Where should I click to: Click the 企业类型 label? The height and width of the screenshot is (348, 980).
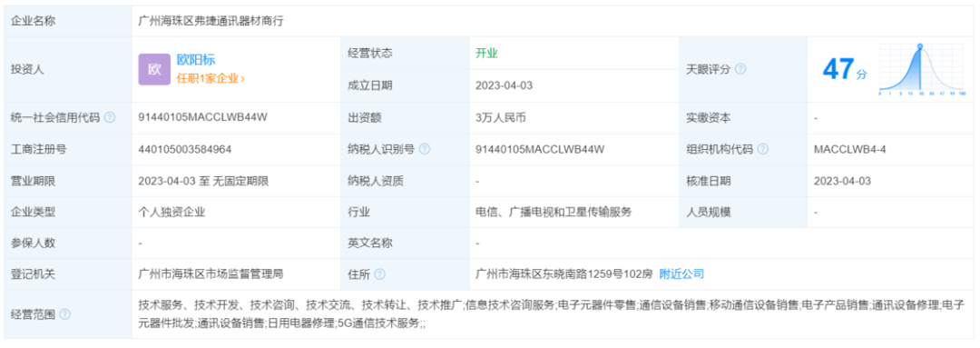(34, 213)
